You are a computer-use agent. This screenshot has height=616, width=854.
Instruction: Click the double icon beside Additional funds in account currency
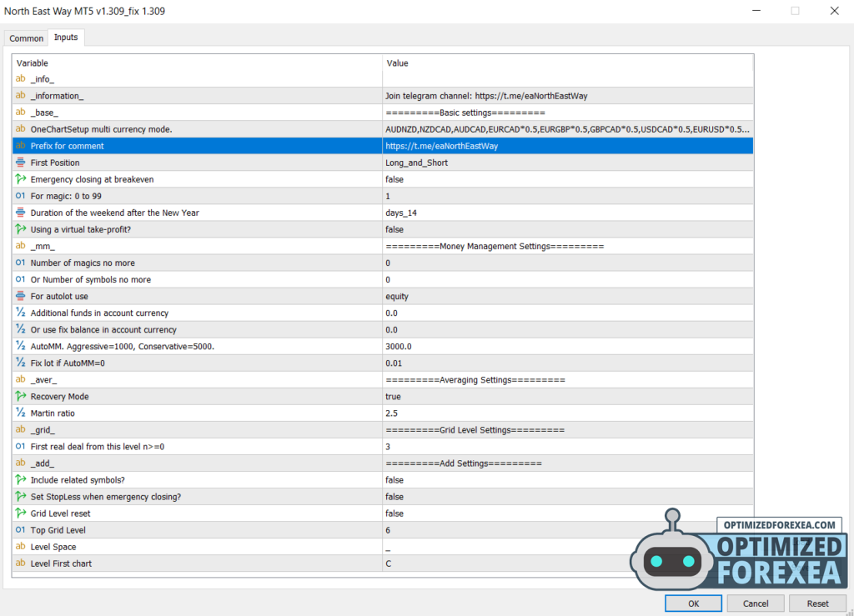click(x=21, y=313)
